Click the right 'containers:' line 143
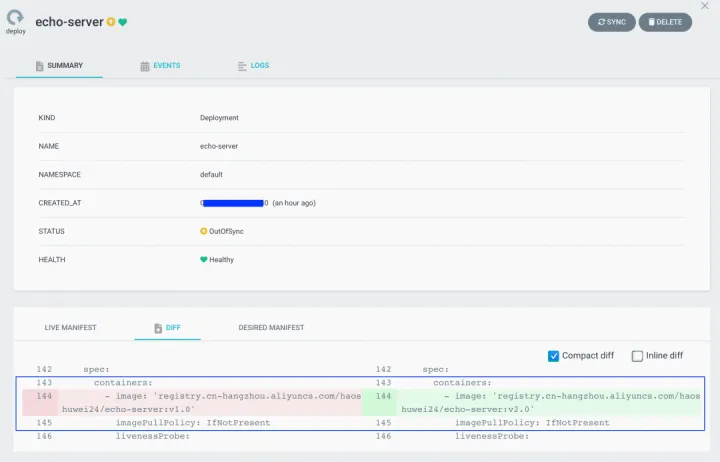Viewport: 720px width, 462px height. [462, 383]
